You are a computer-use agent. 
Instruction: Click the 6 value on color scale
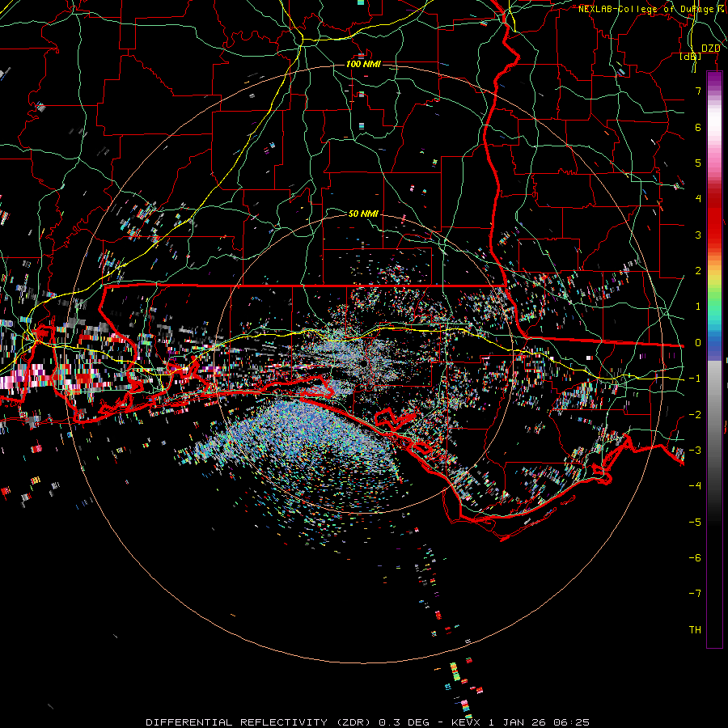[698, 127]
